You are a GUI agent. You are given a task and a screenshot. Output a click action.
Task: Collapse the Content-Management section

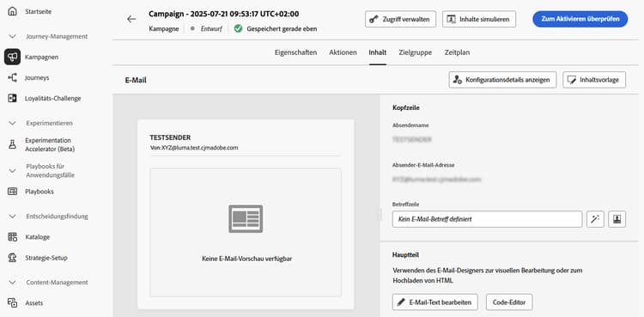(x=12, y=283)
